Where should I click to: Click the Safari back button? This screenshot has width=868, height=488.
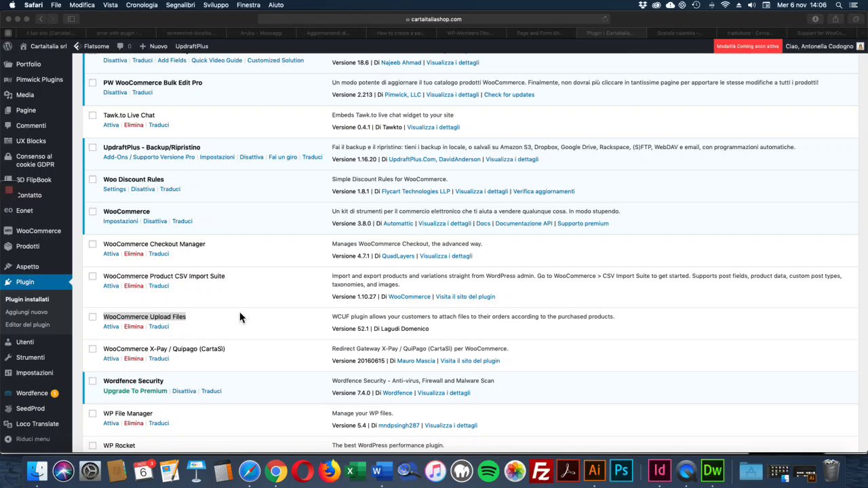tap(40, 19)
